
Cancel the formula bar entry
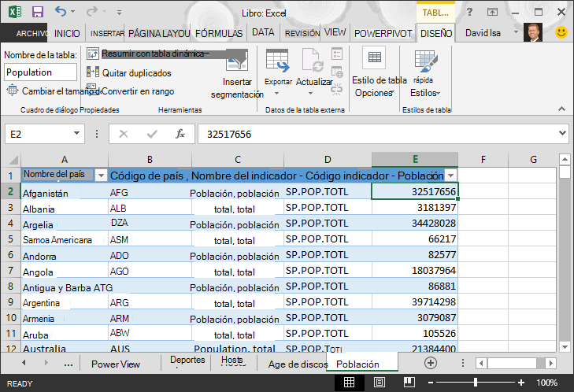124,134
